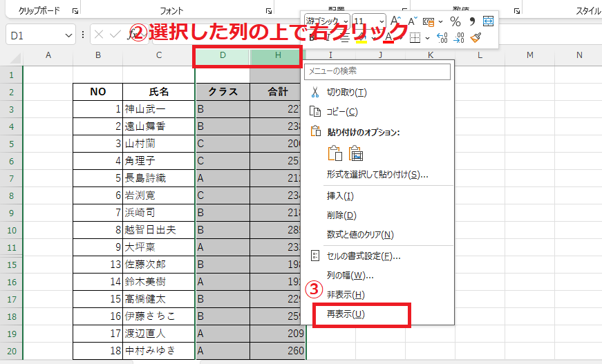Viewport: 602px width, 364px height.
Task: Click the copy icon beside コピー
Action: point(315,112)
